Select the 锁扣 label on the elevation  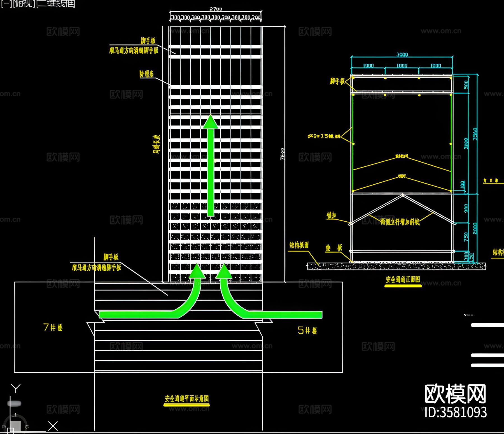point(331,215)
